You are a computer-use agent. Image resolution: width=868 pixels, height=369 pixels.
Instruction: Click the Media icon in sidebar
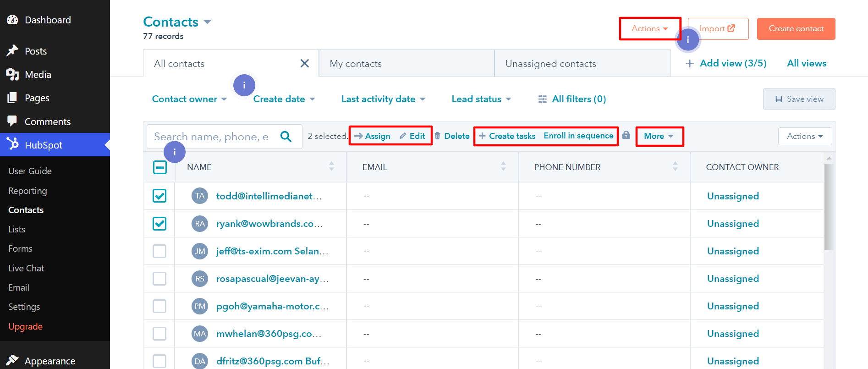(x=12, y=74)
